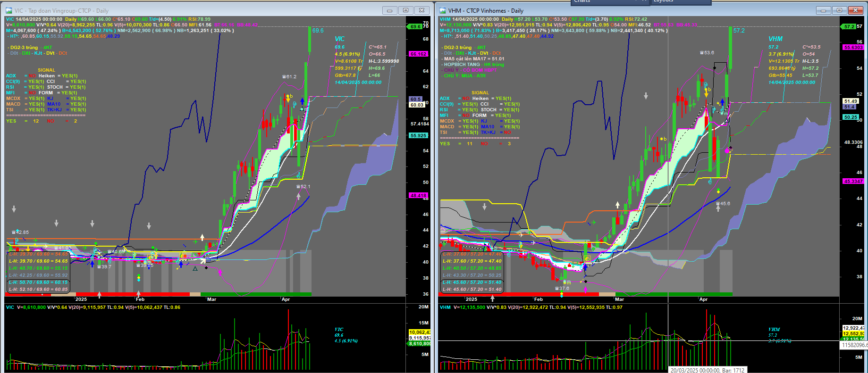868x373 pixels.
Task: Click the chart icon in the VHM window title bar
Action: [443, 10]
